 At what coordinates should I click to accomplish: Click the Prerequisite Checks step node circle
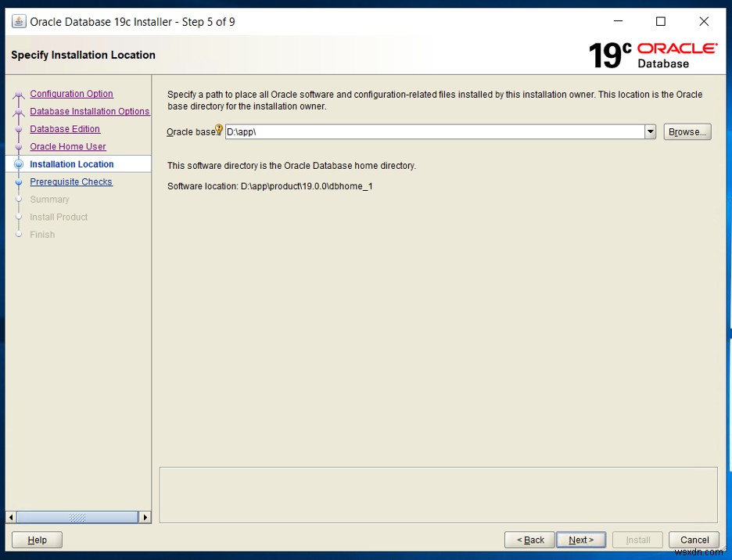pyautogui.click(x=20, y=181)
